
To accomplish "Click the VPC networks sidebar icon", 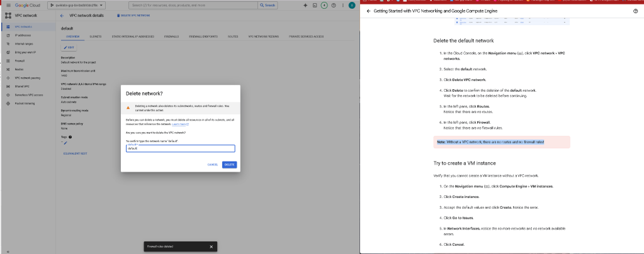I will (8, 26).
